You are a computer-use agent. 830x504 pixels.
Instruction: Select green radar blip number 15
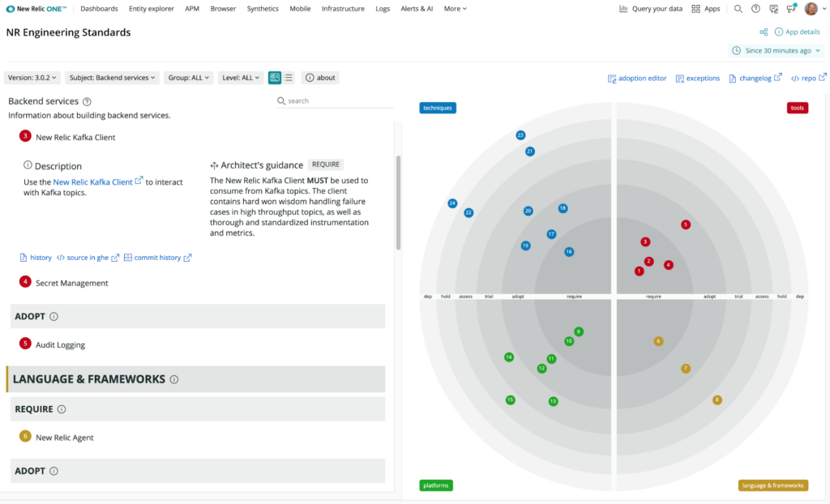pos(511,399)
